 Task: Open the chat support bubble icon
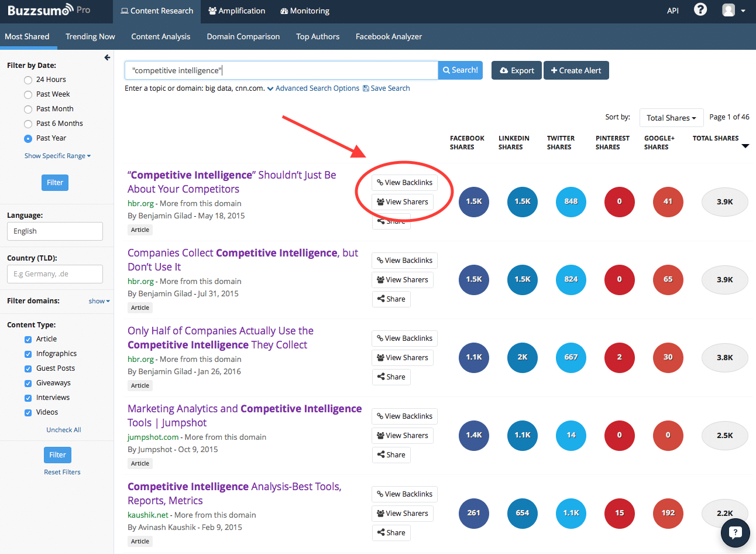point(736,532)
